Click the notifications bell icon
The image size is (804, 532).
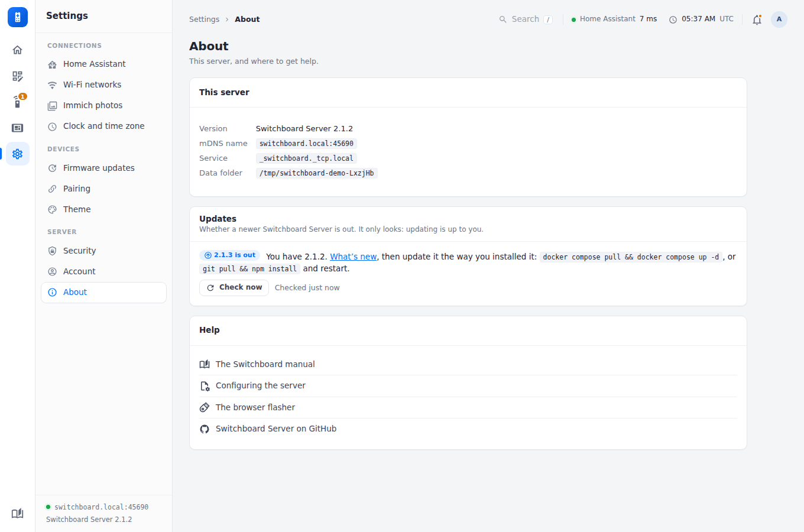[757, 20]
